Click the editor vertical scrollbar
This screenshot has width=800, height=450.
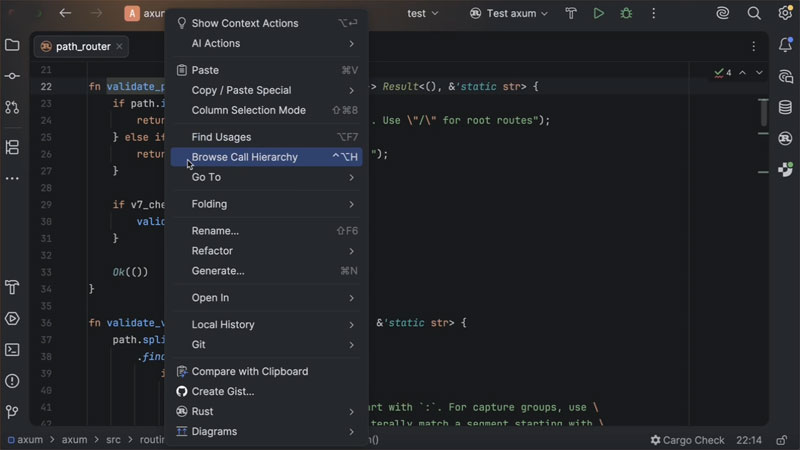(x=765, y=115)
